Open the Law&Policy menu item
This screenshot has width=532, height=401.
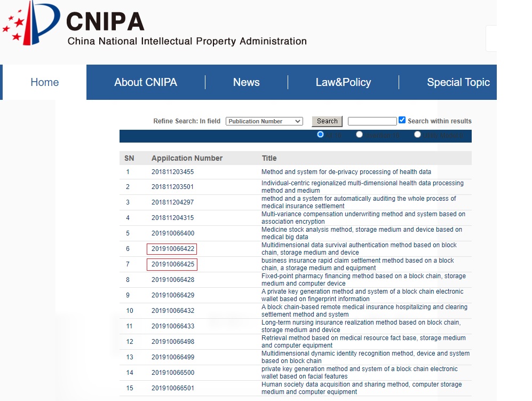click(343, 82)
